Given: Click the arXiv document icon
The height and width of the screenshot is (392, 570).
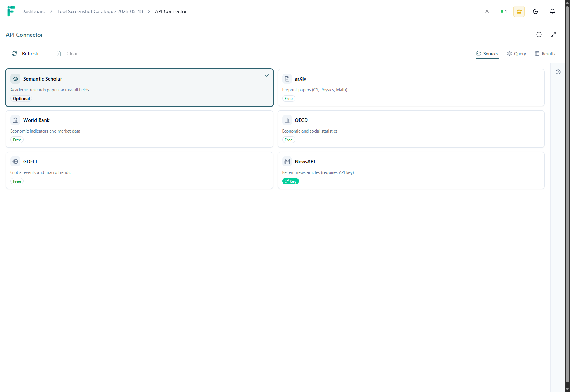Looking at the screenshot, I should [x=287, y=79].
